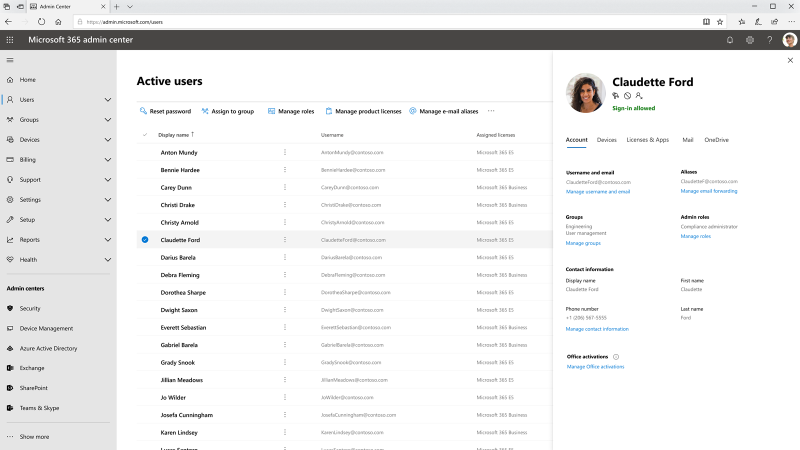Image resolution: width=800 pixels, height=450 pixels.
Task: Expand the Users navigation chevron
Action: (108, 99)
